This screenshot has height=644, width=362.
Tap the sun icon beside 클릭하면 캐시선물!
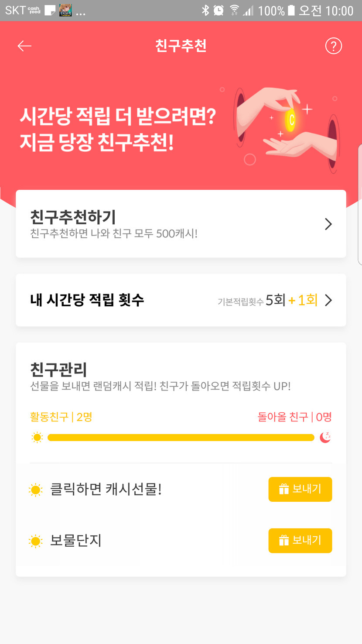(x=35, y=490)
